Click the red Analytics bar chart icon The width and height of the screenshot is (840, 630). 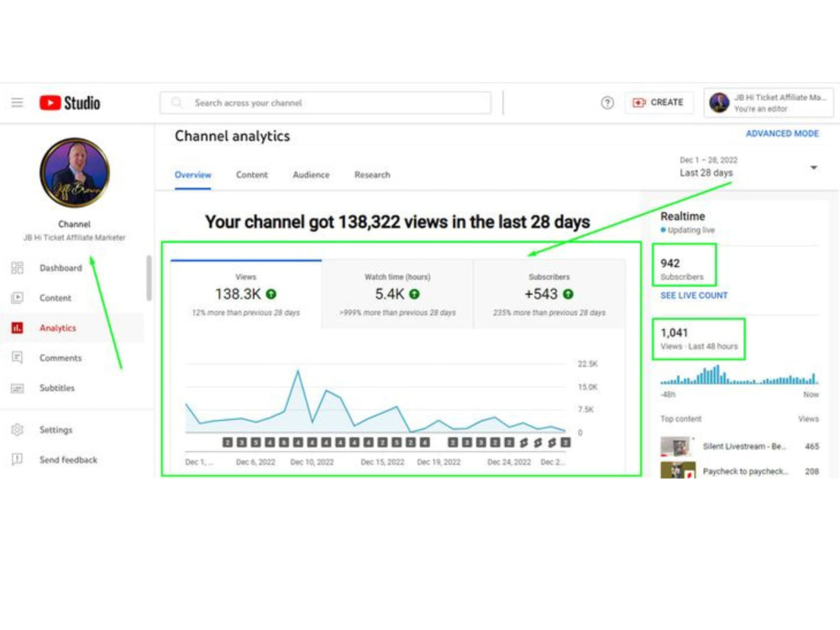[17, 328]
